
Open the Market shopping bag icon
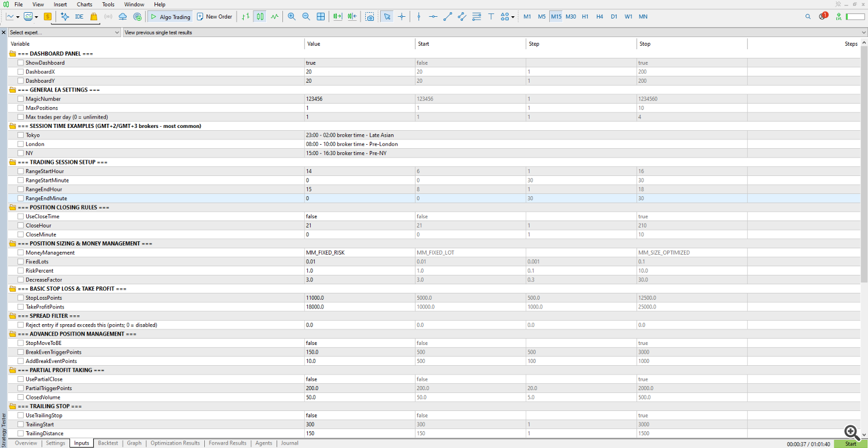tap(94, 17)
